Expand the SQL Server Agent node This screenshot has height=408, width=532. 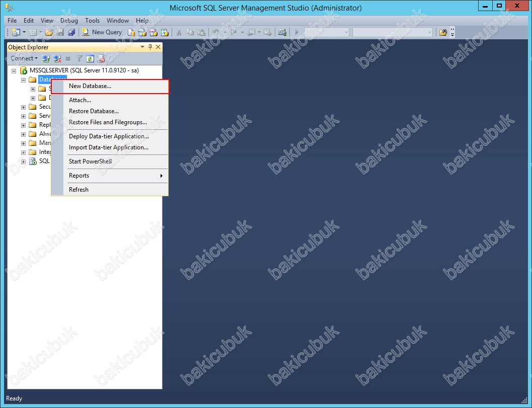24,161
